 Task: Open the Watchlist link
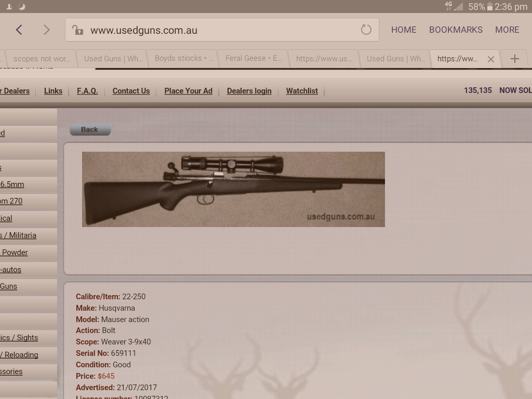tap(302, 91)
